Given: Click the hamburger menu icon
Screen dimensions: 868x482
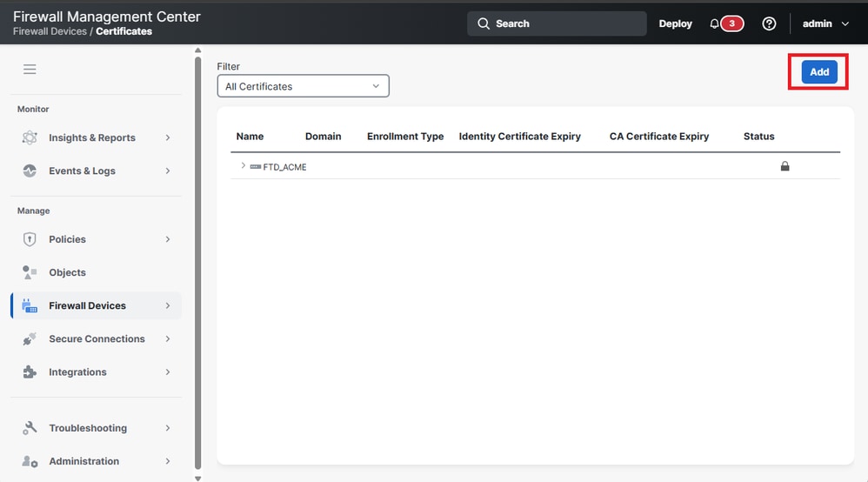Looking at the screenshot, I should (30, 70).
